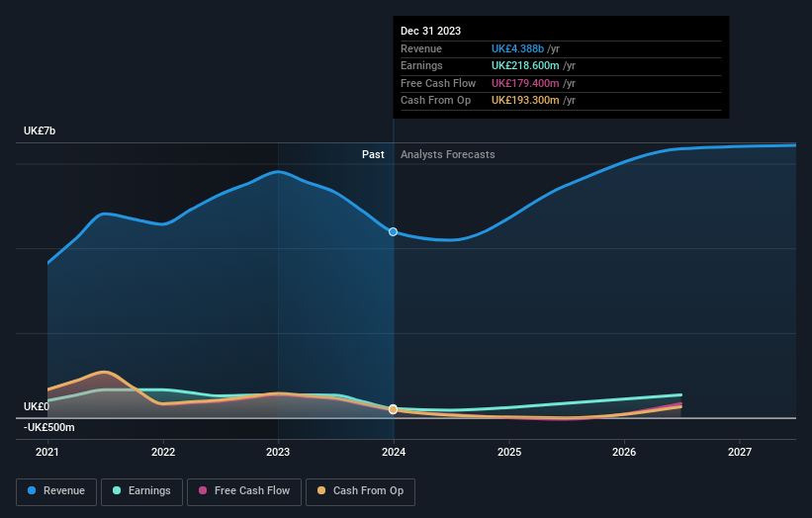The width and height of the screenshot is (812, 518).
Task: Click the UK£7b y-axis label
Action: [x=40, y=130]
